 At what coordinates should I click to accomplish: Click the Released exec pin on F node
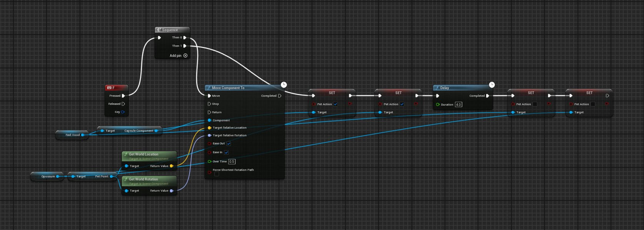[x=123, y=104]
